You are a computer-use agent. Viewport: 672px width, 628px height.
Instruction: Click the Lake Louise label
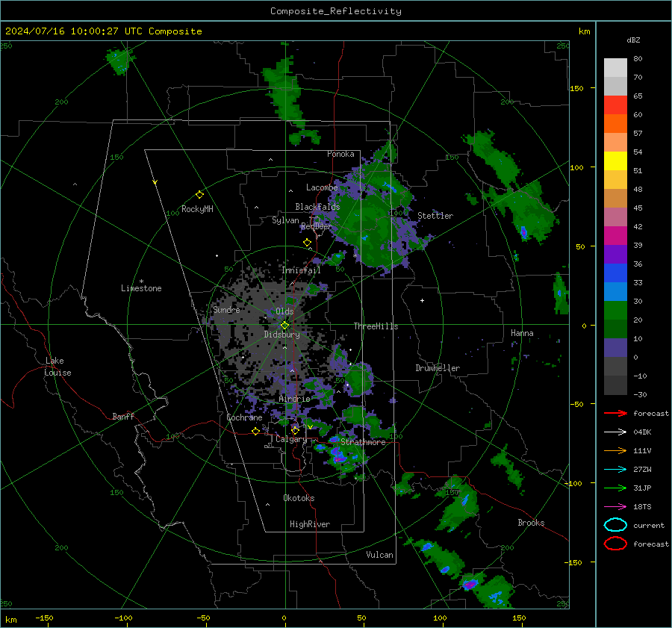pos(57,367)
